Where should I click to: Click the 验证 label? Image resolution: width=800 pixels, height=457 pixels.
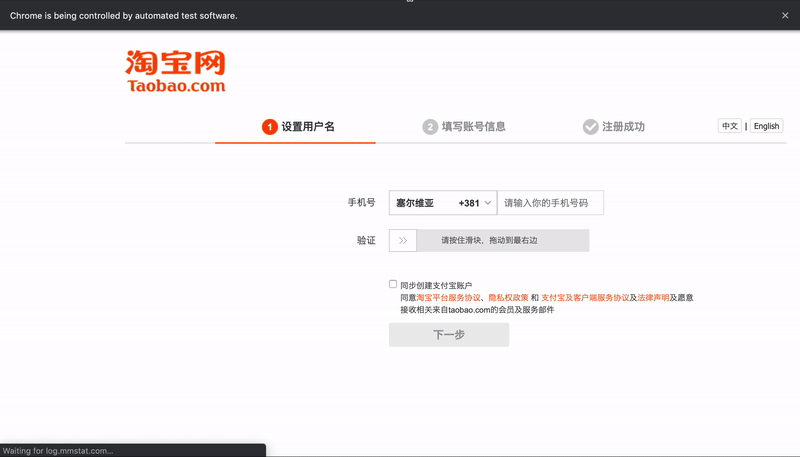coord(366,240)
